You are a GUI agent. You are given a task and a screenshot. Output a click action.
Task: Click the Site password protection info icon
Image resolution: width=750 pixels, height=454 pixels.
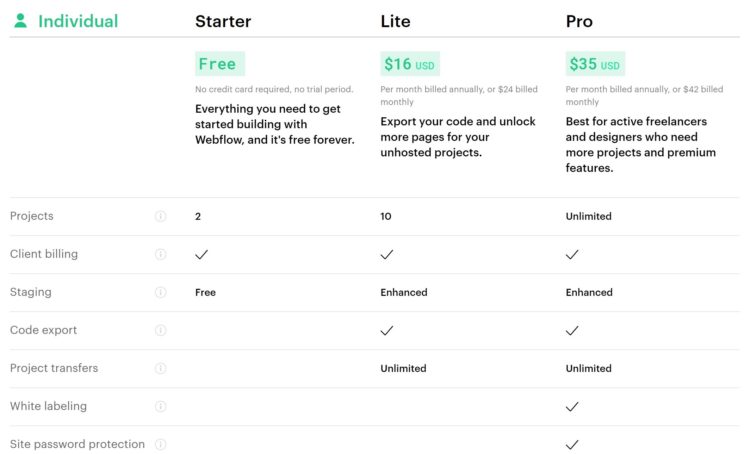tap(161, 444)
